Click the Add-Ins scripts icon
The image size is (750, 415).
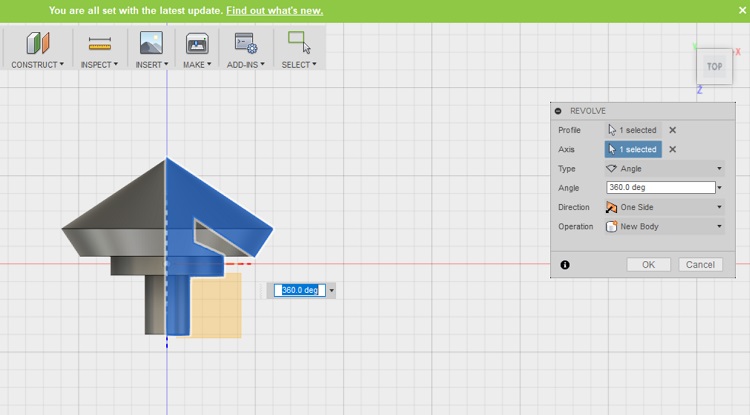[246, 44]
